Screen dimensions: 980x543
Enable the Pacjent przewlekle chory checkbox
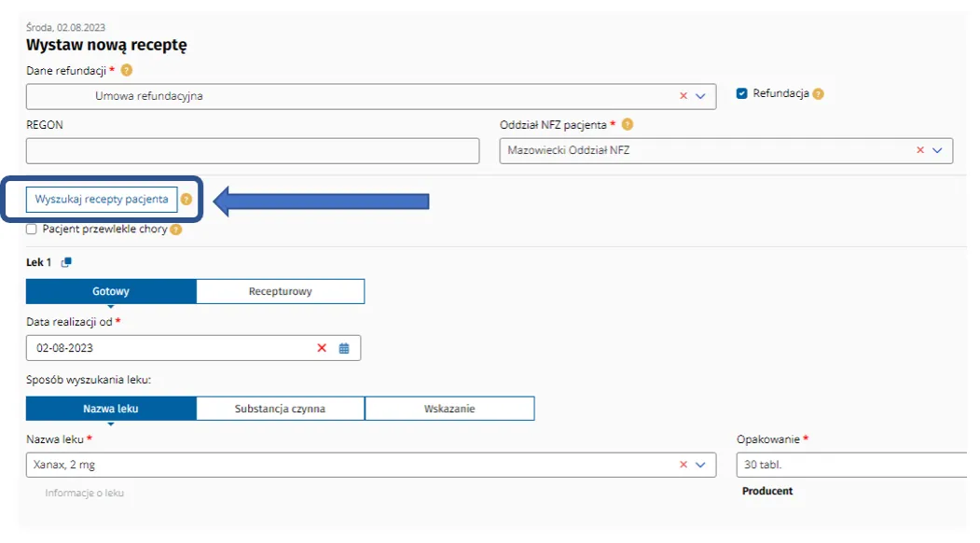pos(32,229)
